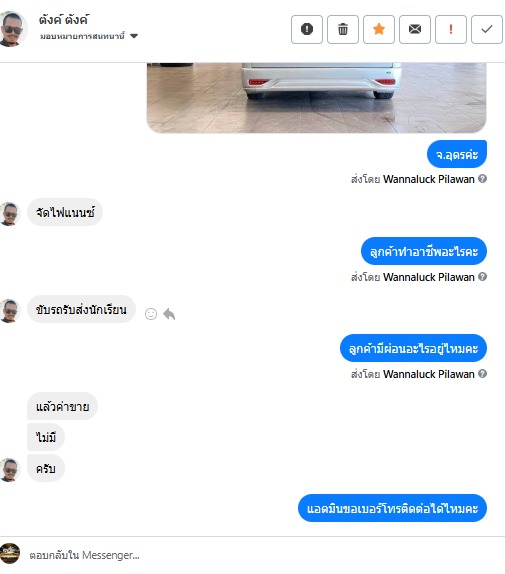Click the spam report exclamation circle icon
Screen dimensions: 505x574
tap(307, 29)
